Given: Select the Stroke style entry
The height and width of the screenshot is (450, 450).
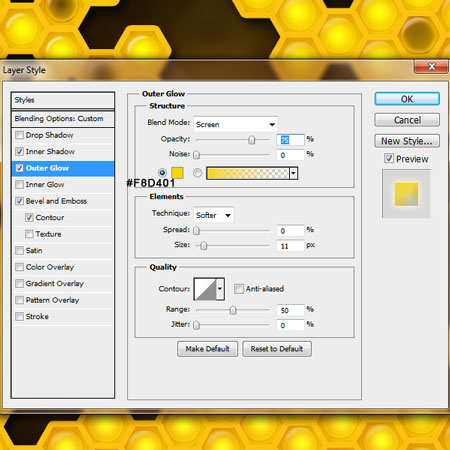Looking at the screenshot, I should 37,316.
